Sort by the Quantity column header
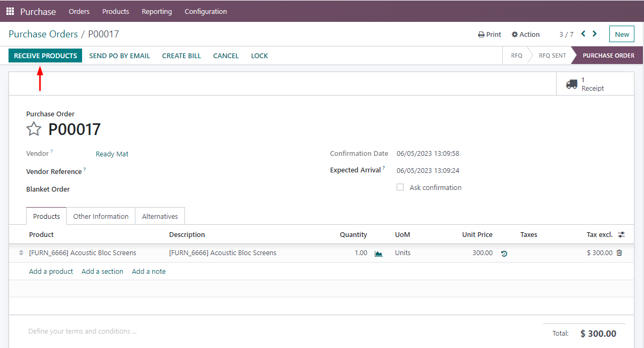This screenshot has width=644, height=348. click(353, 234)
